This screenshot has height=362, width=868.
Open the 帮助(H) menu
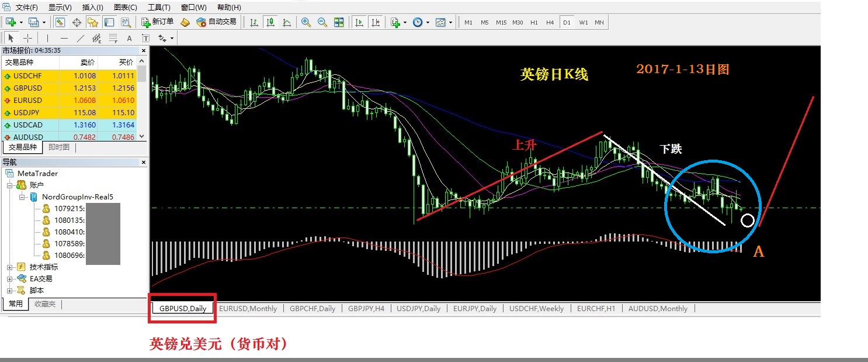228,8
